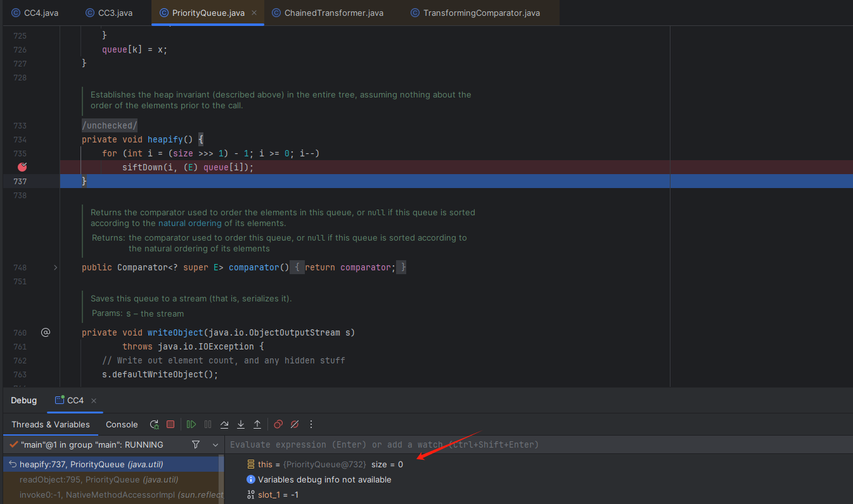Click the @ gutter icon at line 760

(46, 332)
